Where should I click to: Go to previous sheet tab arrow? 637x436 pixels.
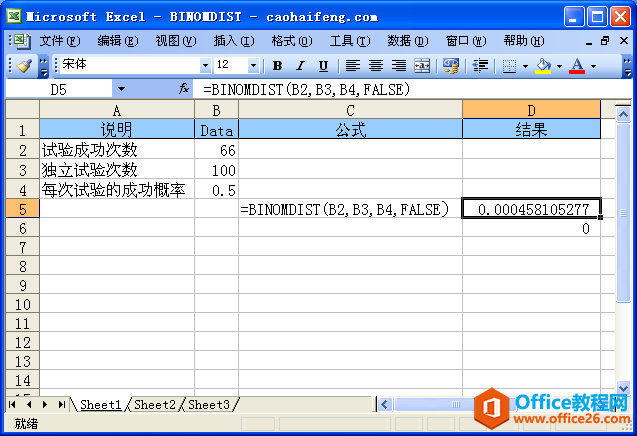point(29,405)
